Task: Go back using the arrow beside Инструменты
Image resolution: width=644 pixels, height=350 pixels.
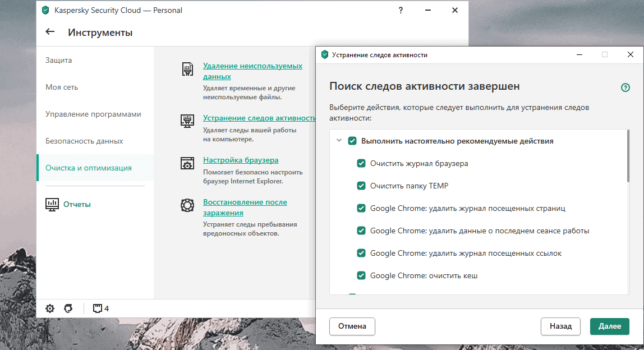Action: click(50, 31)
